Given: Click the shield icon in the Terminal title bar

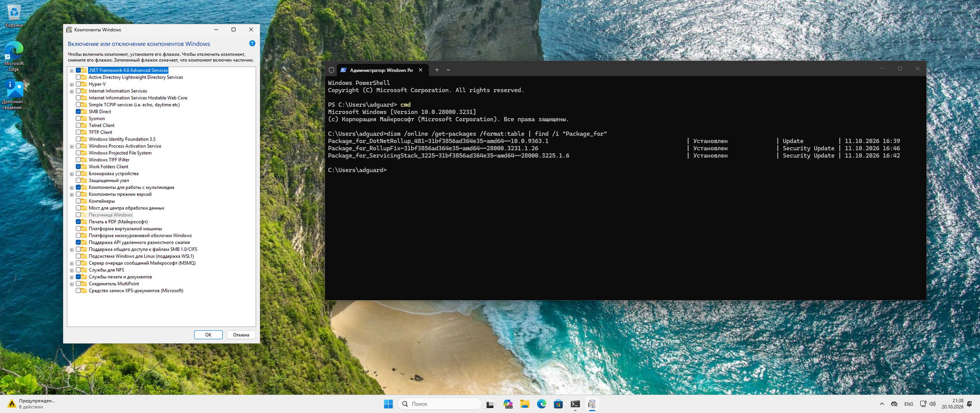Looking at the screenshot, I should 332,70.
